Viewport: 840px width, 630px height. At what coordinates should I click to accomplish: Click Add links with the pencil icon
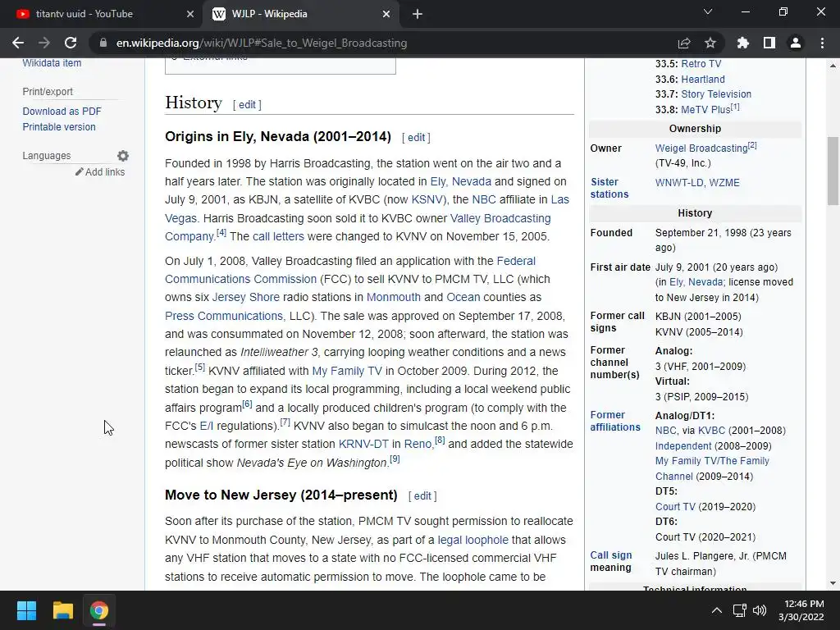100,172
